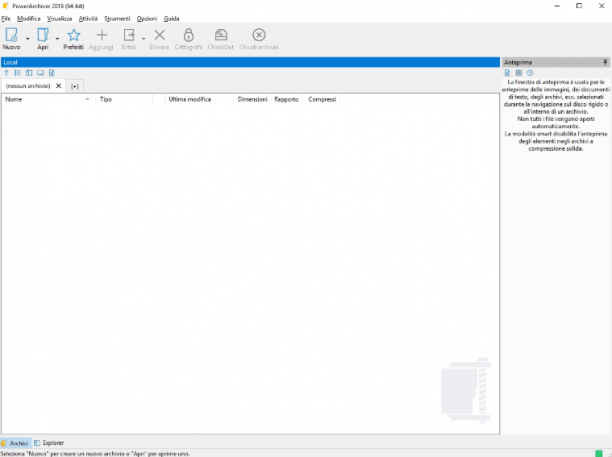Open the Modifica menu
Image resolution: width=612 pixels, height=457 pixels.
click(28, 18)
